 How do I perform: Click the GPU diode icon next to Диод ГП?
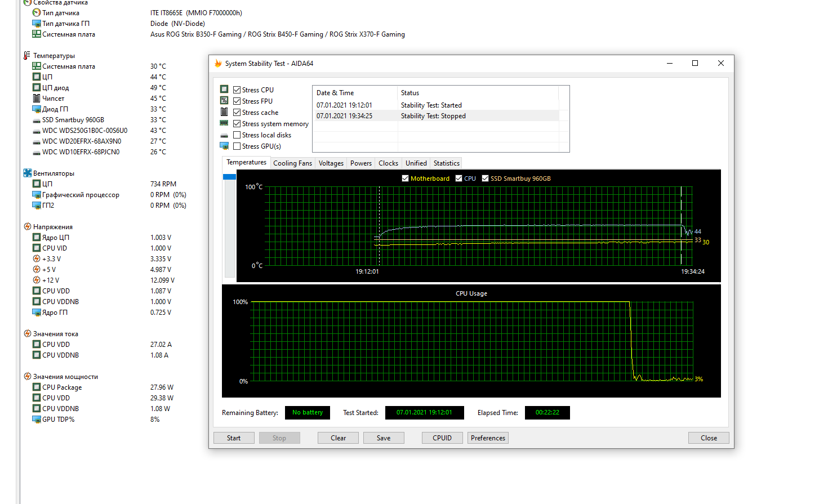37,109
